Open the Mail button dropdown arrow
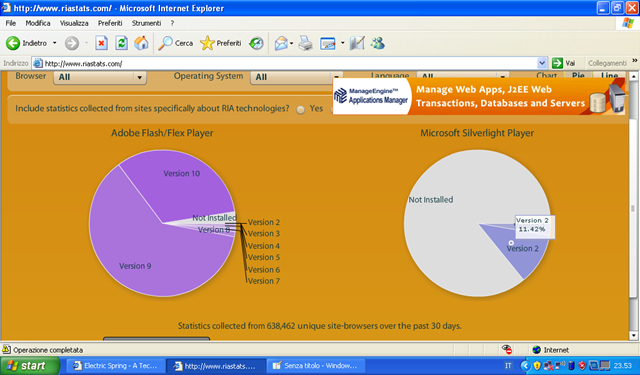Image resolution: width=640 pixels, height=375 pixels. pos(291,43)
